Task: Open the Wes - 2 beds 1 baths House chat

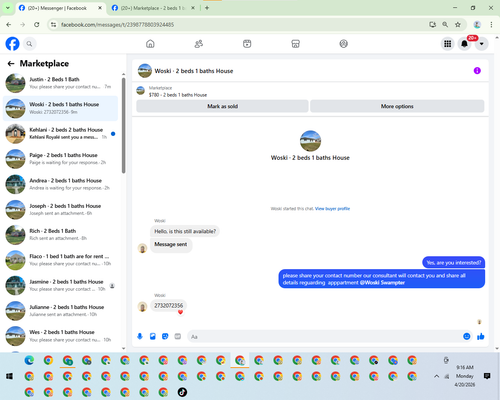Action: point(61,336)
